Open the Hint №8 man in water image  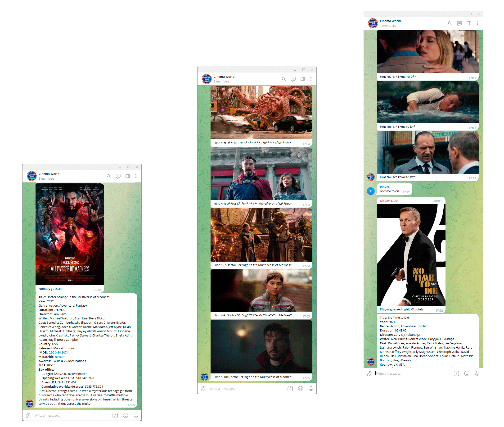427,102
